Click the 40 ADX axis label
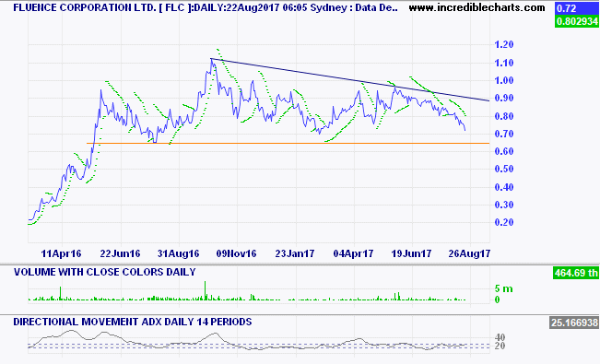Viewport: 600px width, 364px height. pyautogui.click(x=500, y=337)
